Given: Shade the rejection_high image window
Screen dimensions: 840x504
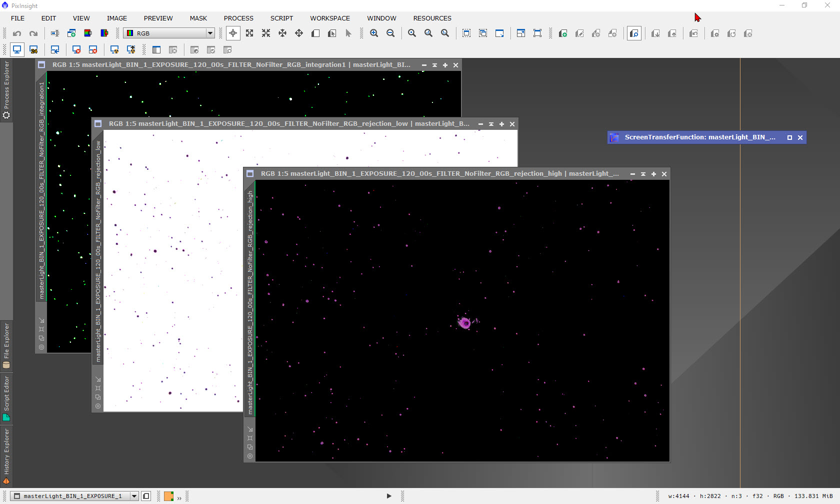Looking at the screenshot, I should (643, 174).
